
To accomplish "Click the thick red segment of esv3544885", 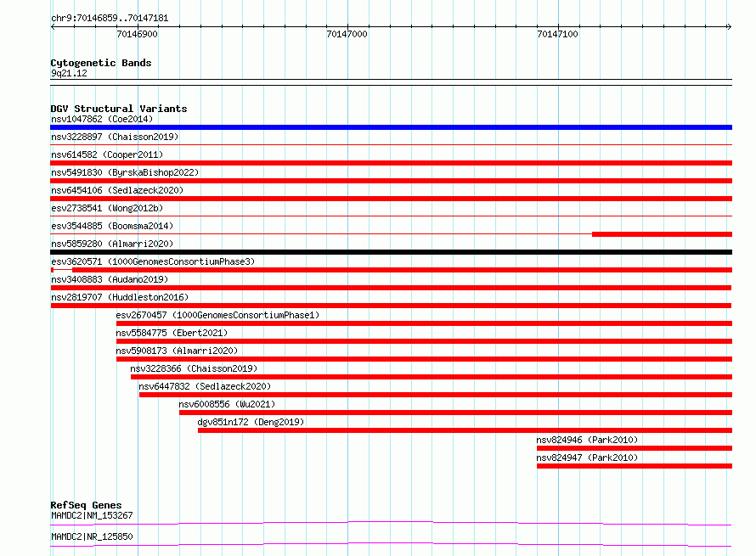I will 662,234.
